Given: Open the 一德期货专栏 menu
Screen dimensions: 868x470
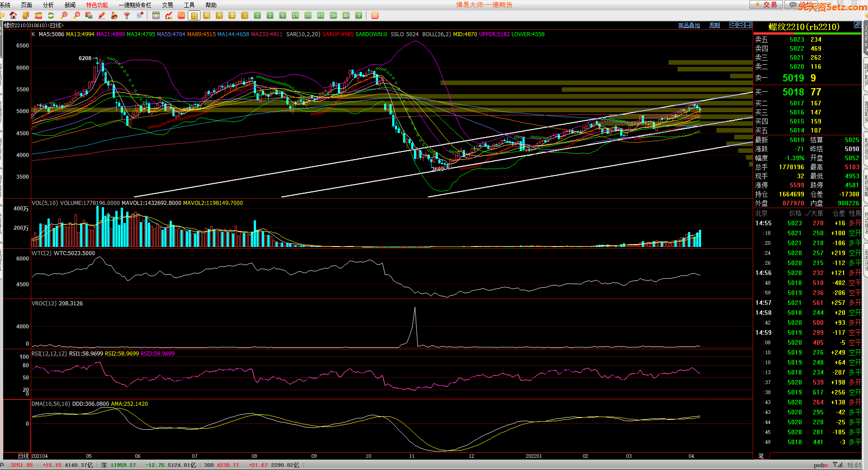Looking at the screenshot, I should pyautogui.click(x=135, y=5).
